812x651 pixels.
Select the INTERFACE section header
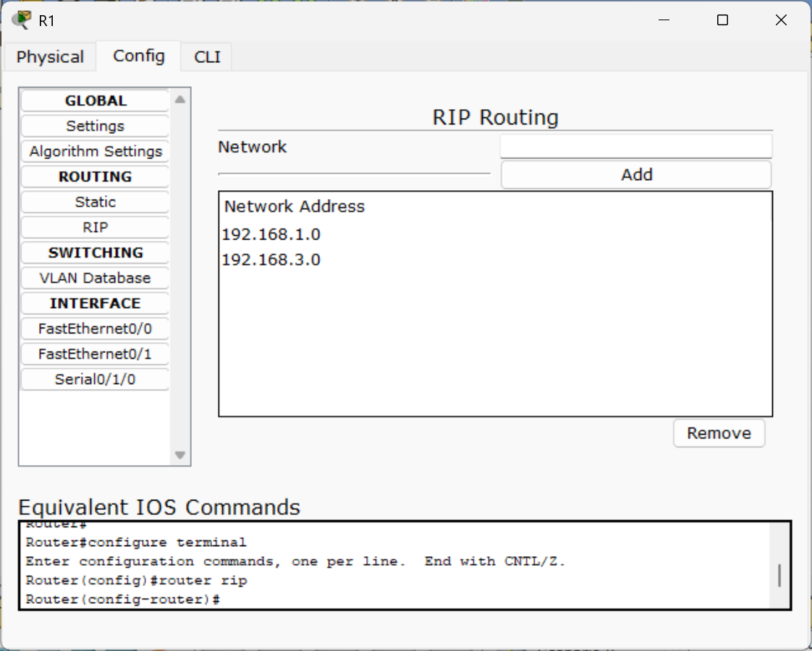[96, 303]
